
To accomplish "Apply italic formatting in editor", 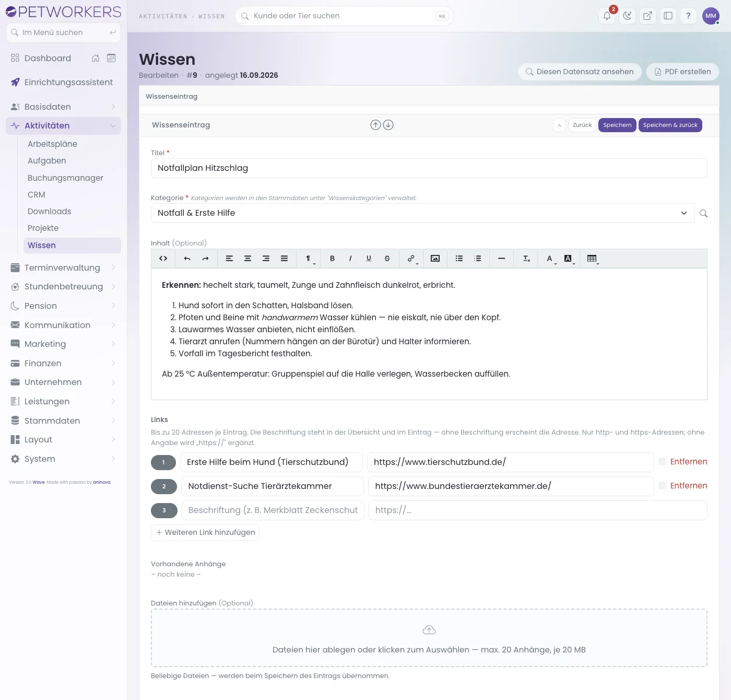I will pyautogui.click(x=350, y=259).
